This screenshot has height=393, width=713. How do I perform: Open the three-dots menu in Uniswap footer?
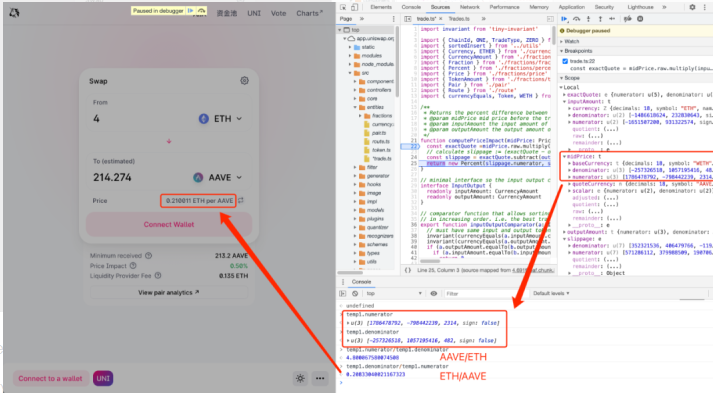[x=320, y=378]
